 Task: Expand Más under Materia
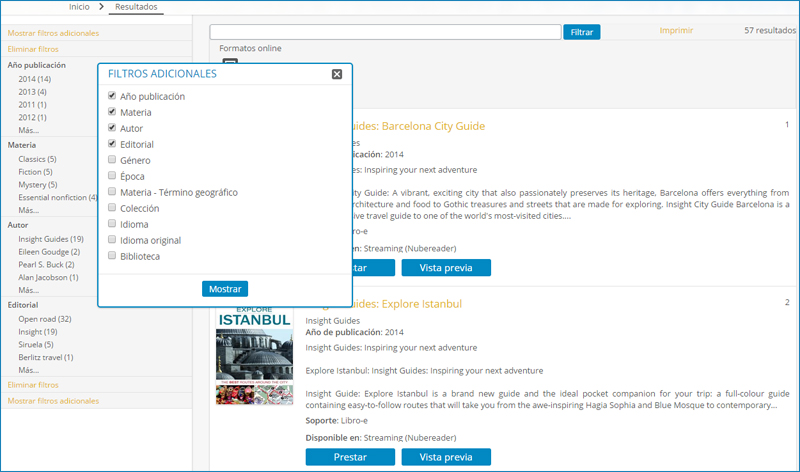[29, 210]
